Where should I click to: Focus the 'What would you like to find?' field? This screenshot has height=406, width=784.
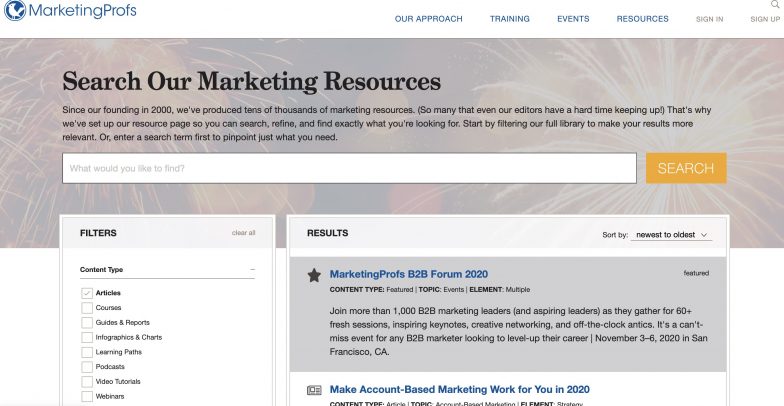[349, 168]
